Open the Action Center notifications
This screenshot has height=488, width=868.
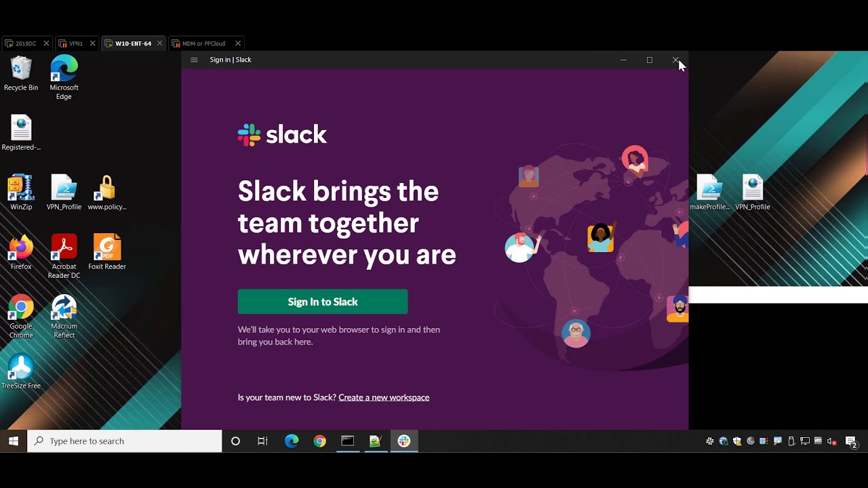852,441
